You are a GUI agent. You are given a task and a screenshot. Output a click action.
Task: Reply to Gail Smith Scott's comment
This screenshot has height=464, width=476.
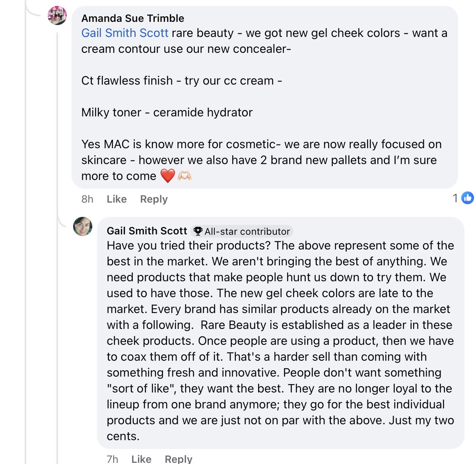click(x=179, y=459)
